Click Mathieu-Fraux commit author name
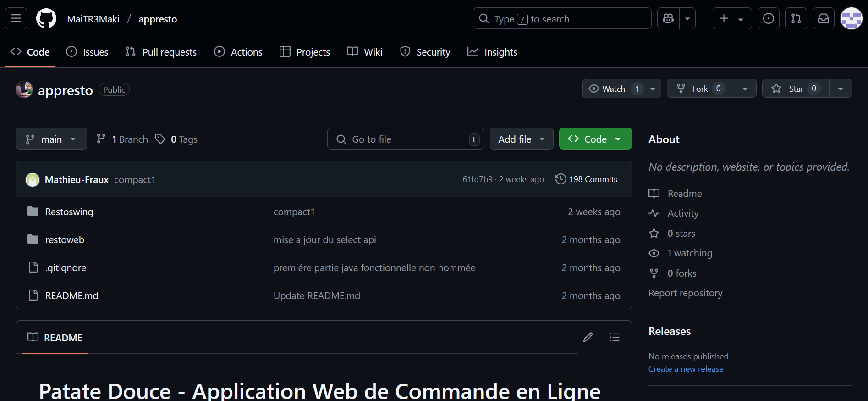This screenshot has height=401, width=868. click(x=77, y=179)
